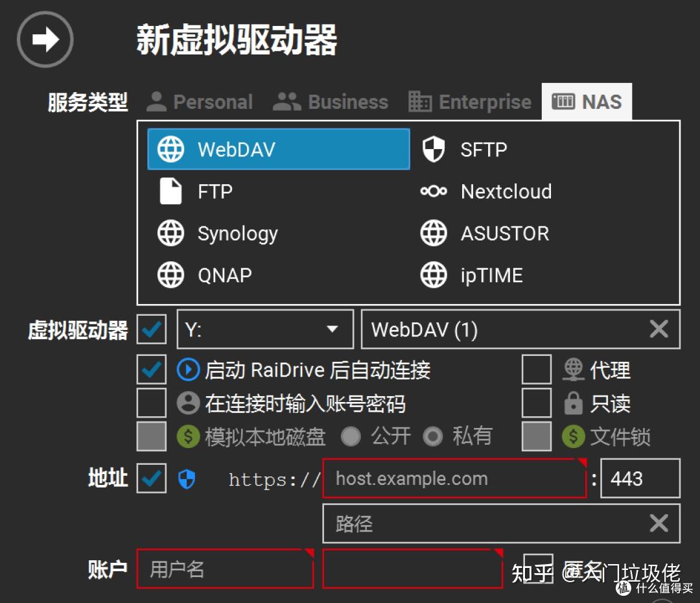Clear the WebDAV (1) drive name
The width and height of the screenshot is (700, 603).
click(x=659, y=329)
